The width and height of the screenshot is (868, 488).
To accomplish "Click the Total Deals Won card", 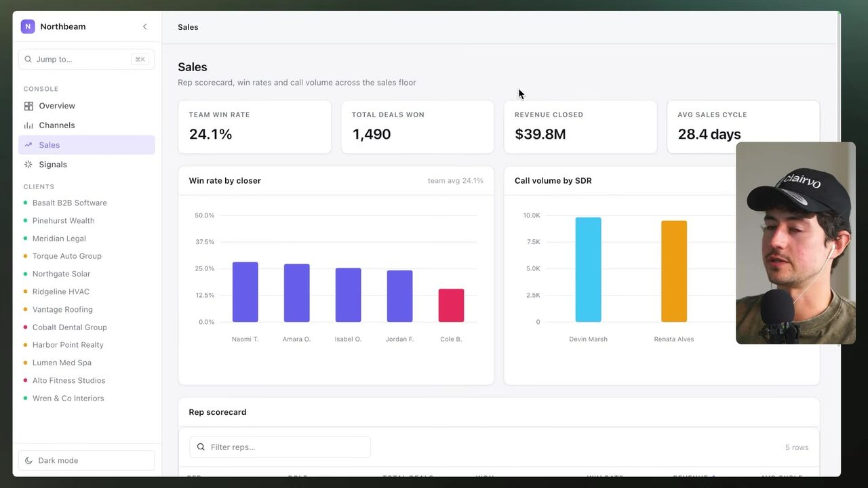I will [x=418, y=127].
